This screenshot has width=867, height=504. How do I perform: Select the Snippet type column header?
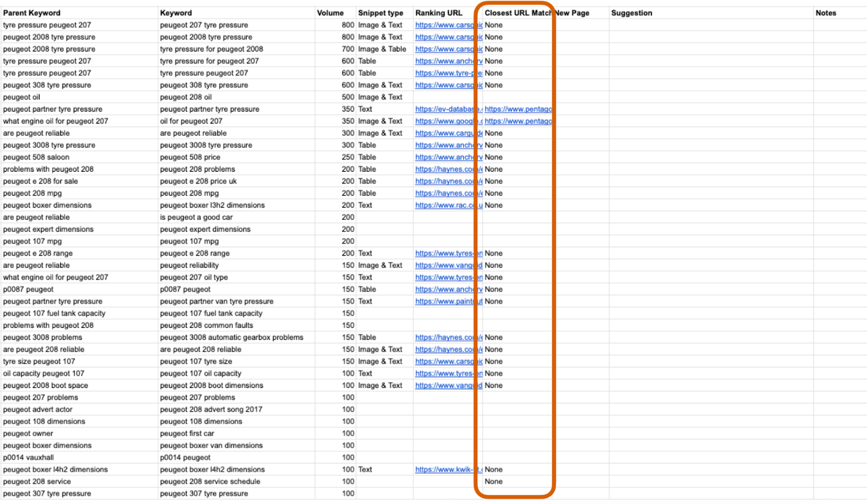pyautogui.click(x=380, y=13)
